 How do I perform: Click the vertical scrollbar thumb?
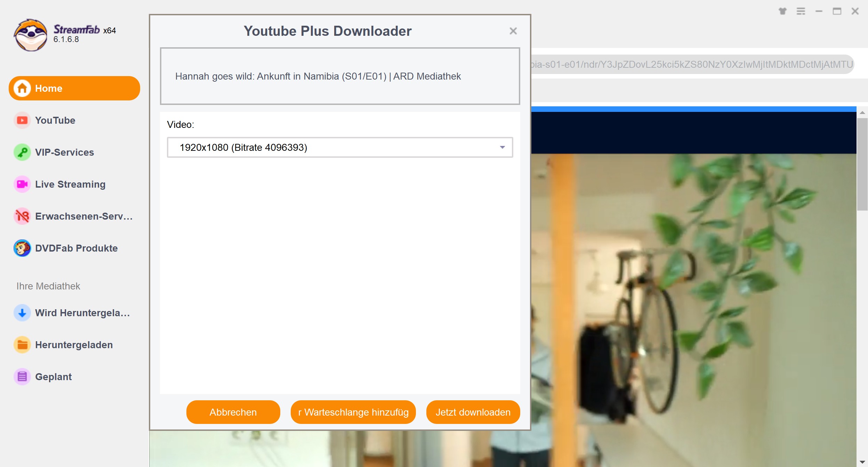pos(862,164)
